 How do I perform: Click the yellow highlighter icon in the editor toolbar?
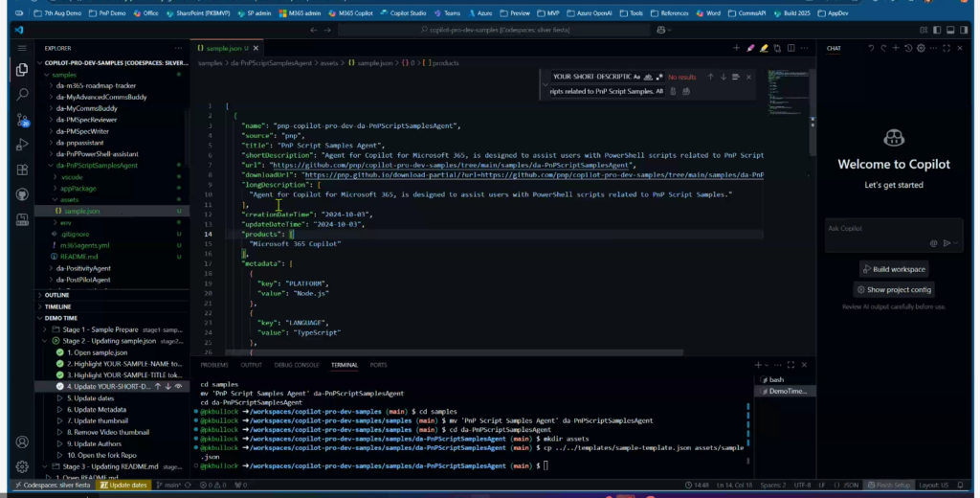click(764, 48)
